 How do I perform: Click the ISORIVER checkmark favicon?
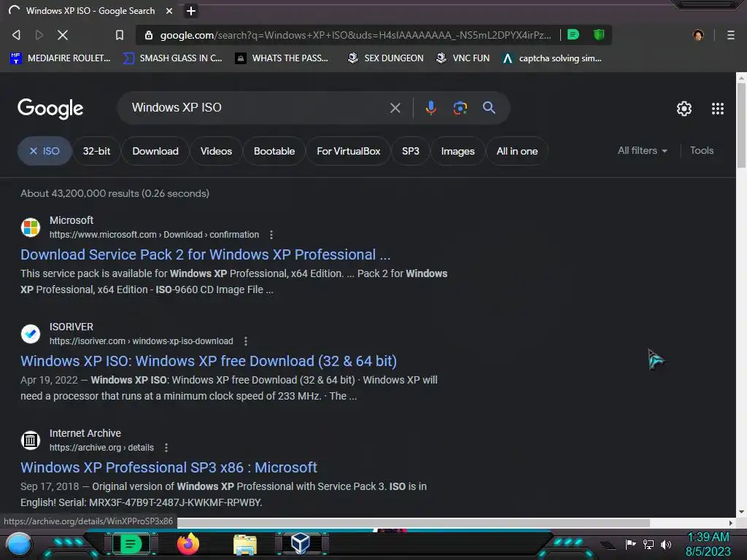[x=31, y=334]
